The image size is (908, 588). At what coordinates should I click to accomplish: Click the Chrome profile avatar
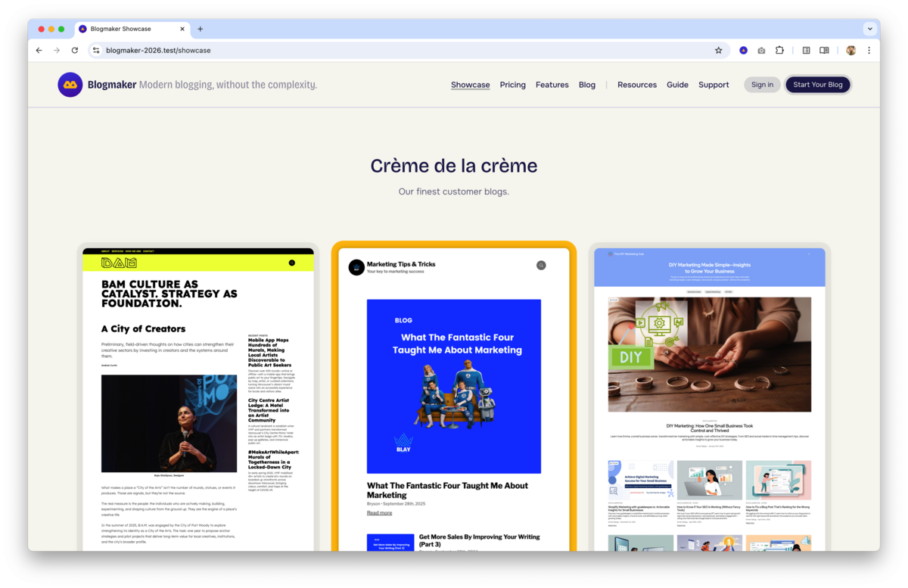tap(850, 49)
